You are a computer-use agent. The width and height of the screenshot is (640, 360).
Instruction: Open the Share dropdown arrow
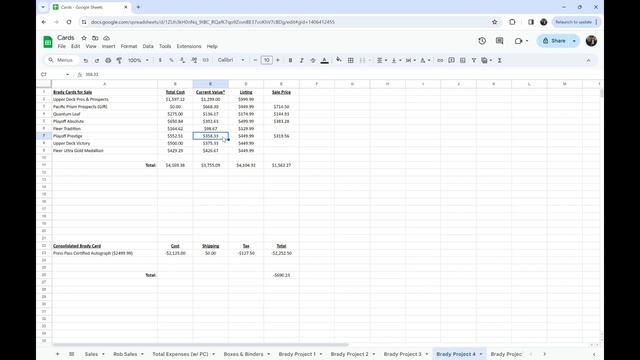574,41
